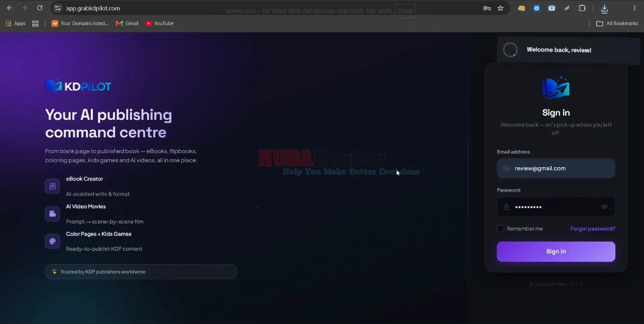Open the saved password key icon
This screenshot has height=324, width=644.
487,8
